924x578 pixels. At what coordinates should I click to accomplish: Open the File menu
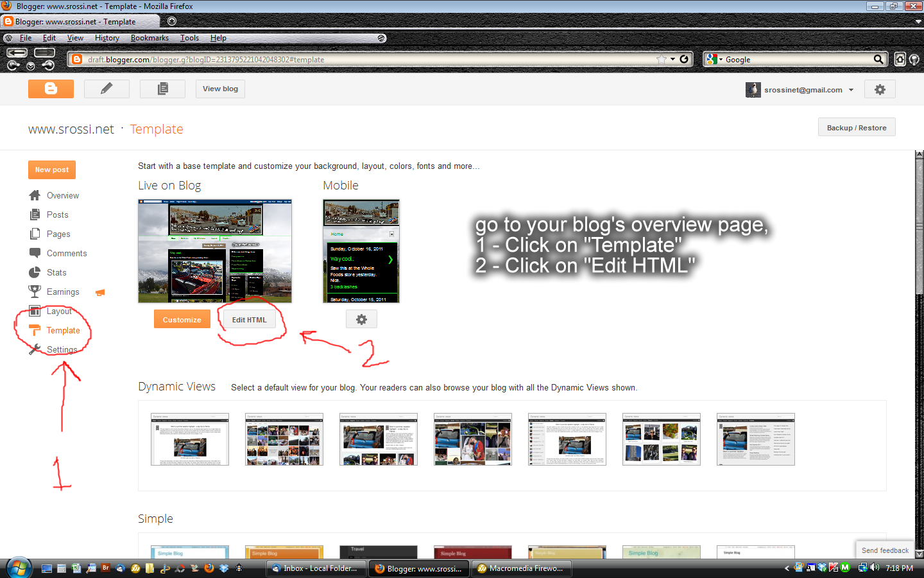[x=26, y=38]
